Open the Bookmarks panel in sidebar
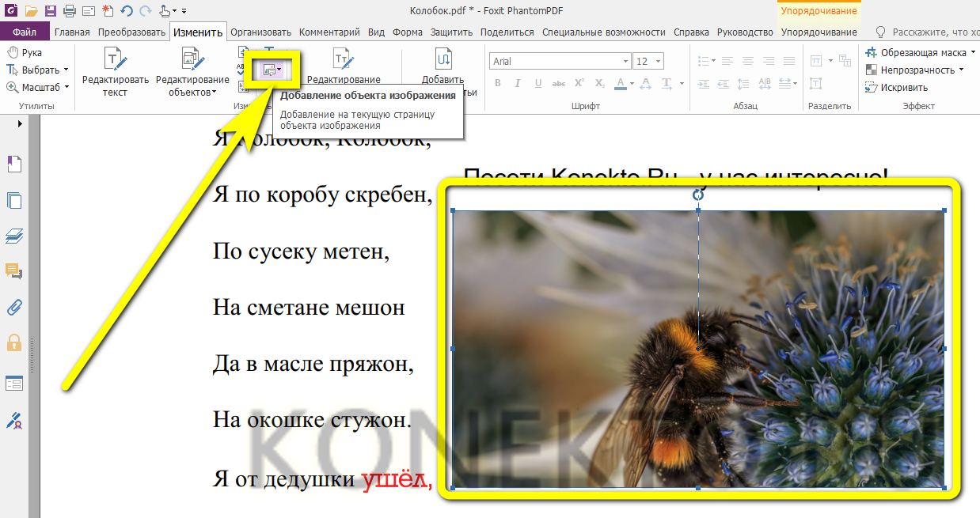Image resolution: width=980 pixels, height=518 pixels. (14, 164)
